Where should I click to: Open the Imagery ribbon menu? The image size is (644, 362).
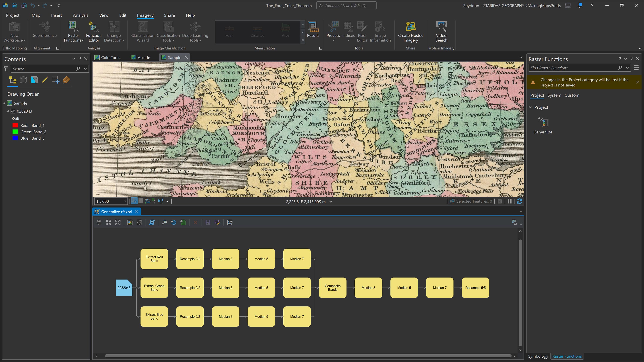click(x=145, y=15)
